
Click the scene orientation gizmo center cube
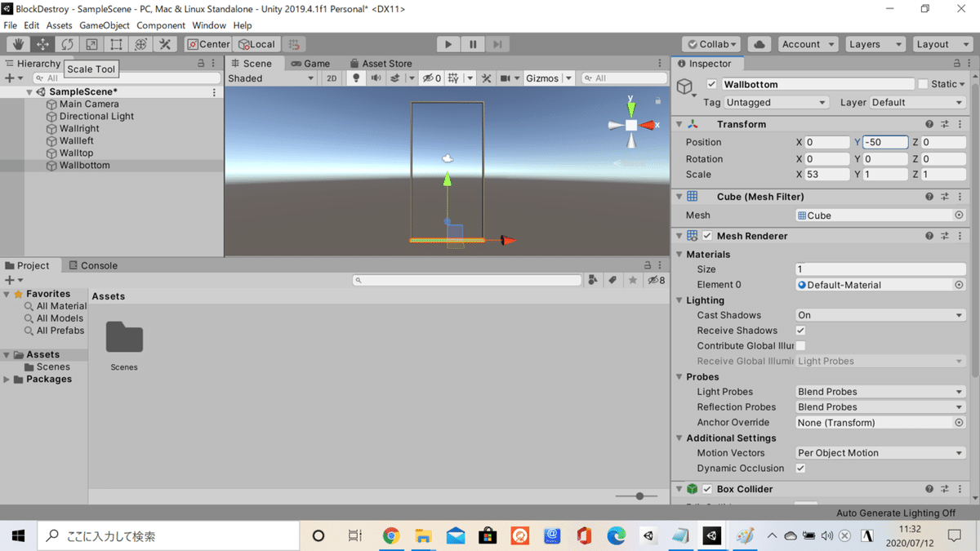click(x=631, y=125)
